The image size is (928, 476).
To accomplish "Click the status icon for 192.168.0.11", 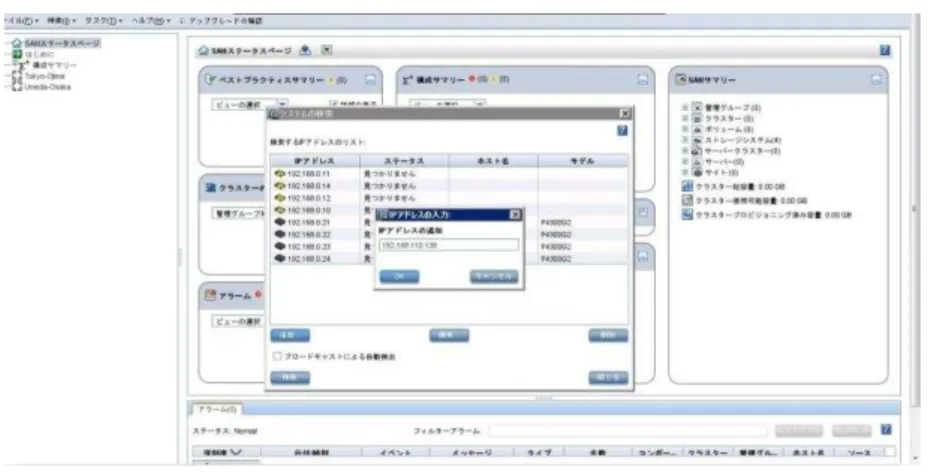I will point(280,173).
